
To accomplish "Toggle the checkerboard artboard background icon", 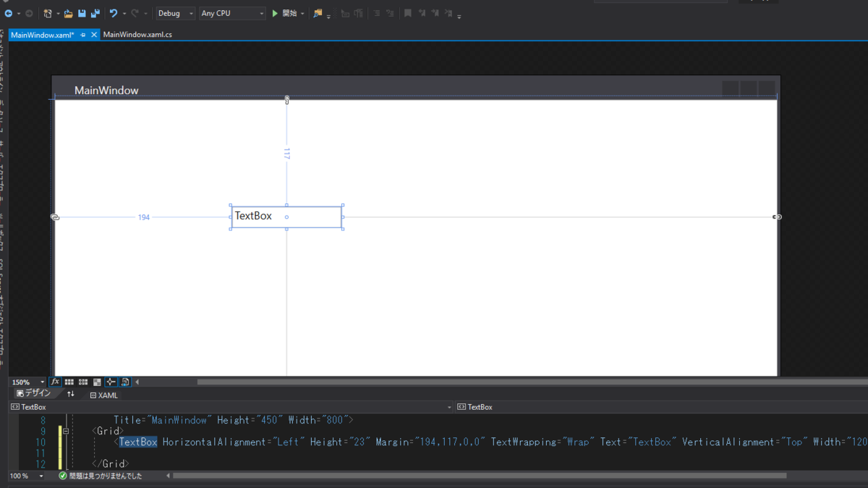I will 97,382.
